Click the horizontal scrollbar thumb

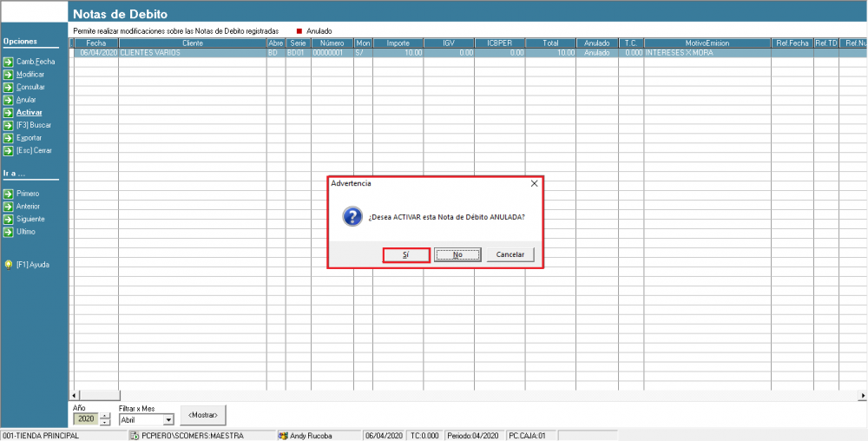tap(100, 396)
